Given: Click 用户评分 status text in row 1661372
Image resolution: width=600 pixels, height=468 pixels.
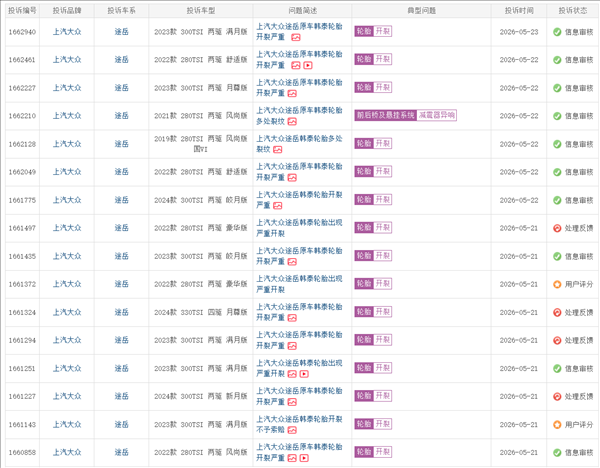Looking at the screenshot, I should coord(579,284).
